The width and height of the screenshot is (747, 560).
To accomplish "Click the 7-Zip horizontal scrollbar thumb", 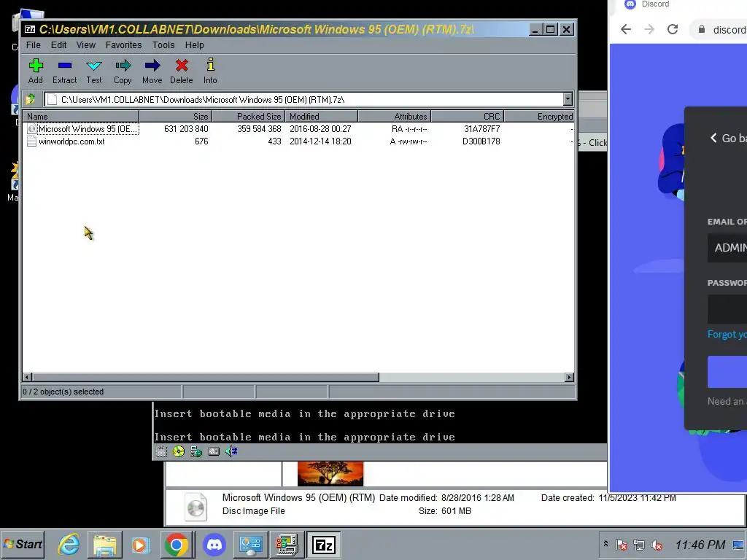I will tap(205, 377).
